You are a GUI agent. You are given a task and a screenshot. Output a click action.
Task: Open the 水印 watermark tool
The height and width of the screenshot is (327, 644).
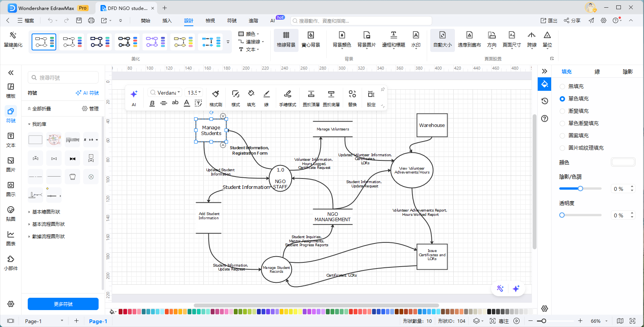[416, 35]
